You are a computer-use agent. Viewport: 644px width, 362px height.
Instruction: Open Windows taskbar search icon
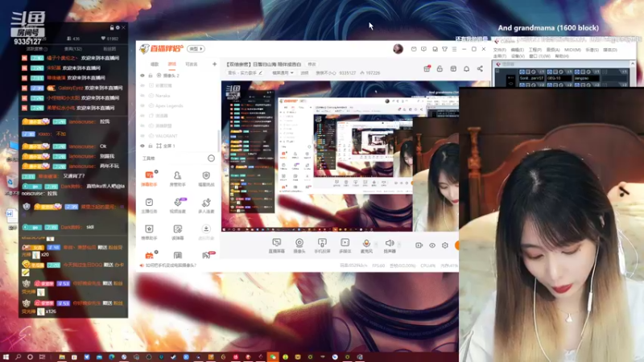click(18, 357)
